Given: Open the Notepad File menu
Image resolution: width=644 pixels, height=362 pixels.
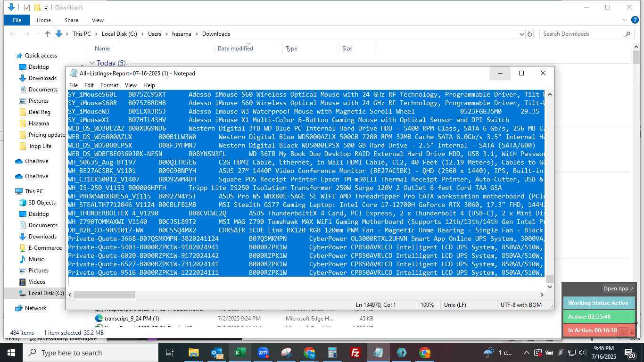Looking at the screenshot, I should [x=74, y=85].
